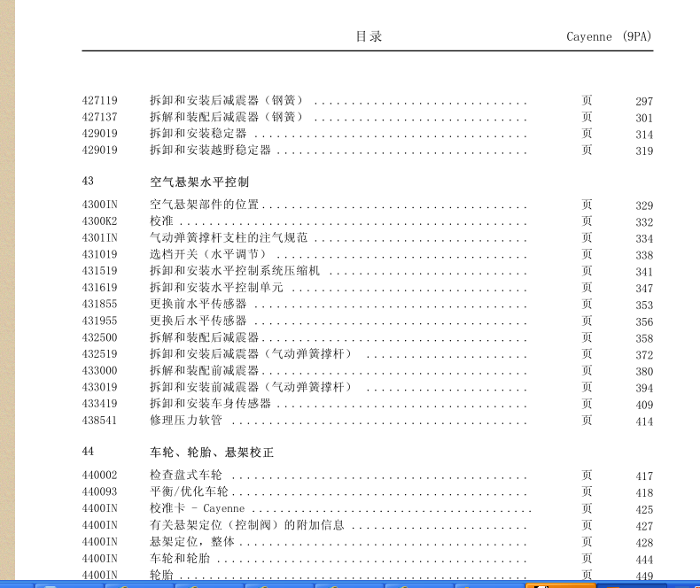Click code '433000'

[x=99, y=371]
